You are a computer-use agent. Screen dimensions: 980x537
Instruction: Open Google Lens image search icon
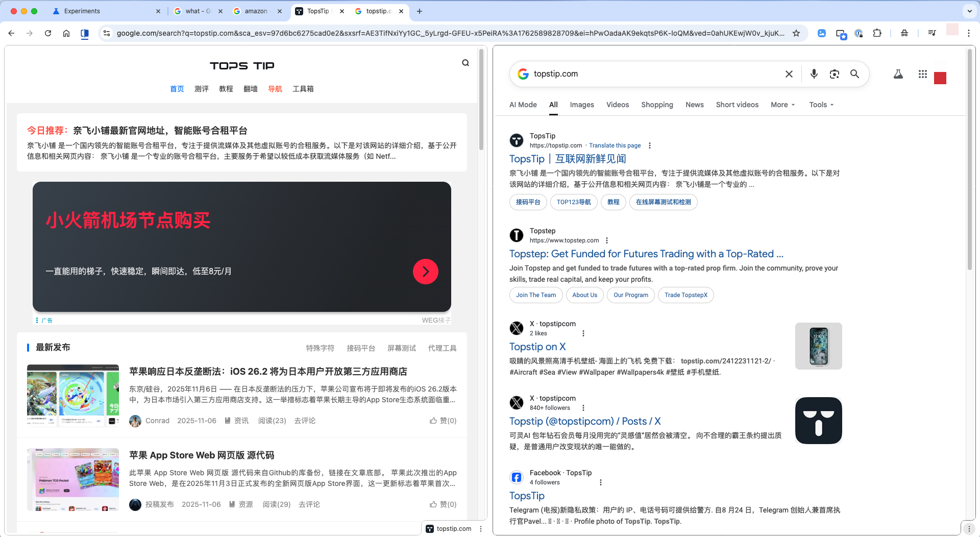(x=835, y=74)
